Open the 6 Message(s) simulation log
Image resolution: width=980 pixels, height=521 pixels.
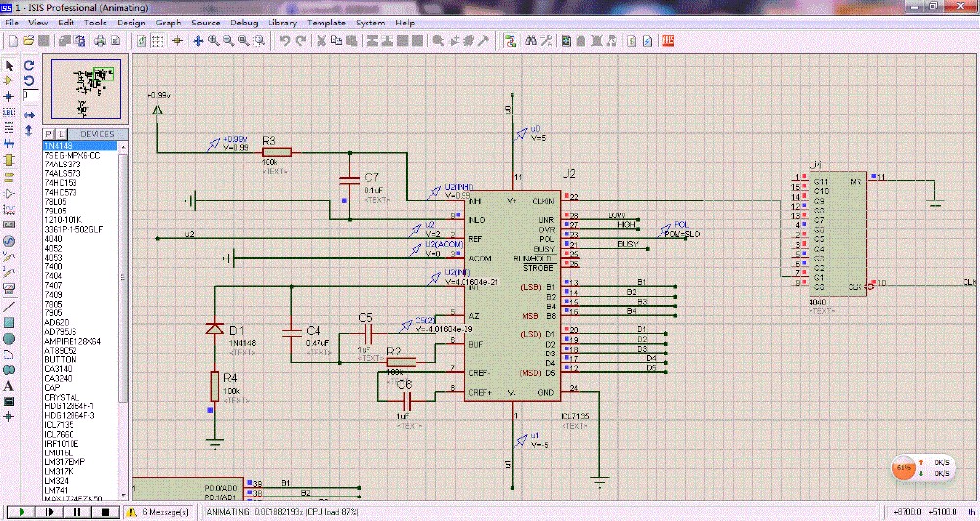click(x=157, y=512)
